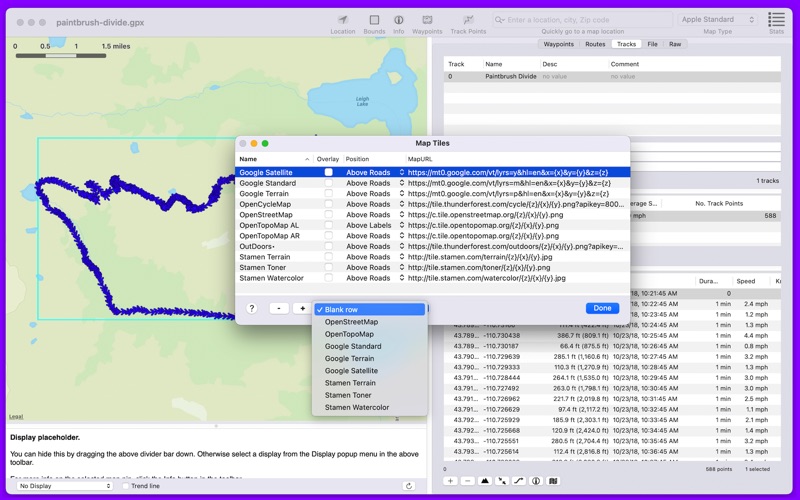This screenshot has height=500, width=800.
Task: Open the No Display popup menu
Action: pos(65,486)
